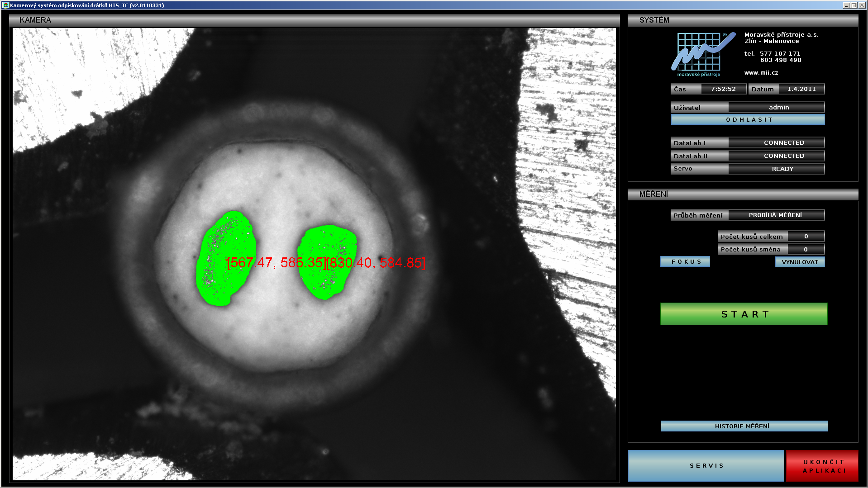Click the right green detected blob
This screenshot has width=868, height=488.
[327, 262]
